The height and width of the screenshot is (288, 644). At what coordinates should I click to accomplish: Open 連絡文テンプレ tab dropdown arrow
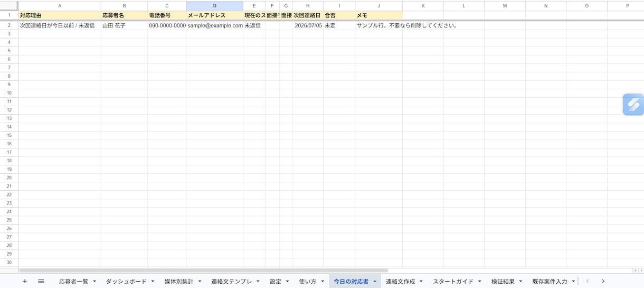(258, 282)
